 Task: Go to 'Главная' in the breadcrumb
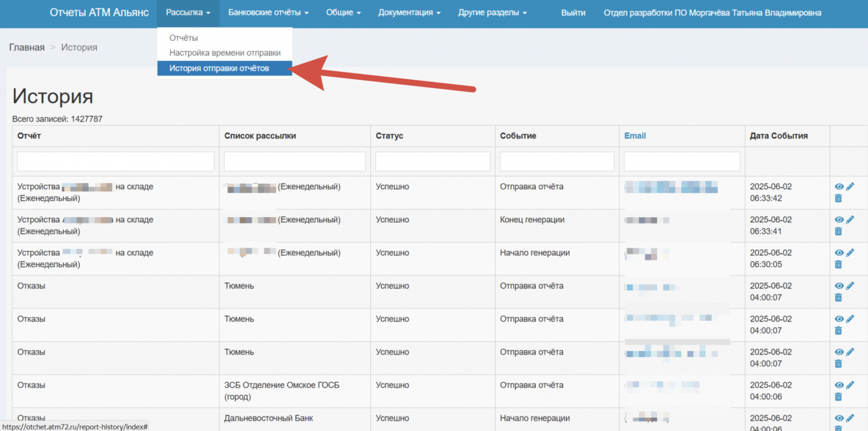[x=26, y=48]
